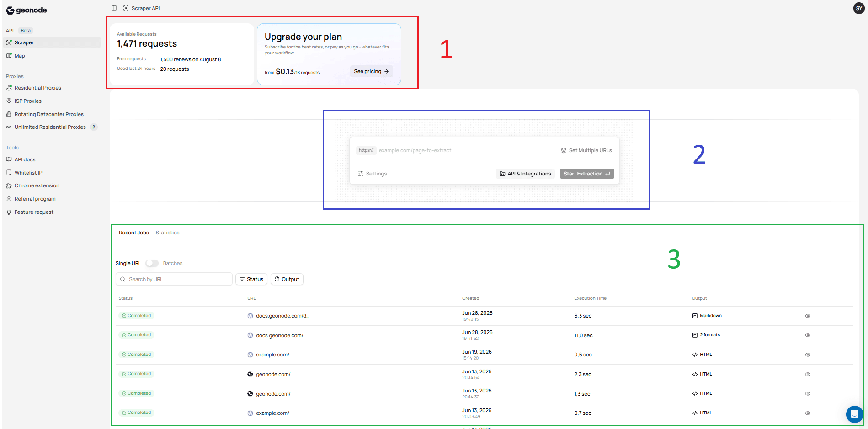Click the 2 formats output label
The width and height of the screenshot is (868, 429).
coord(709,335)
